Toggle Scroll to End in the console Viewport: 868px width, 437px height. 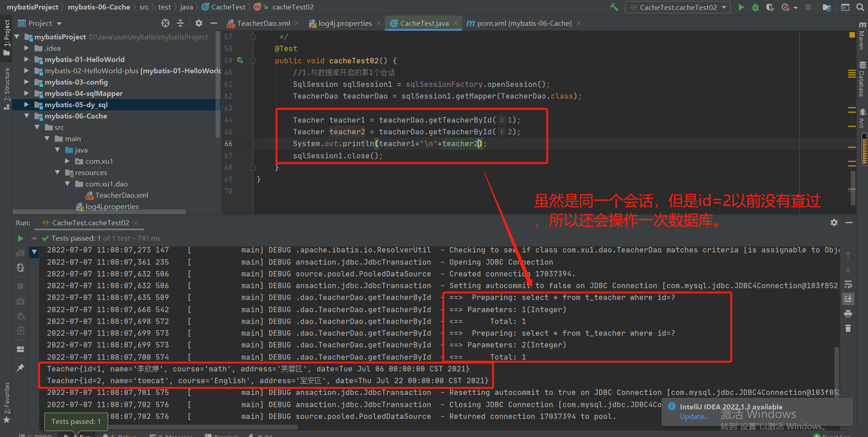(848, 299)
